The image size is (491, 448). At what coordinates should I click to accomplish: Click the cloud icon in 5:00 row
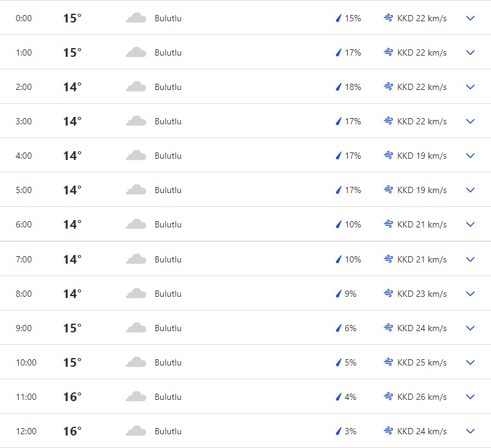click(x=136, y=190)
